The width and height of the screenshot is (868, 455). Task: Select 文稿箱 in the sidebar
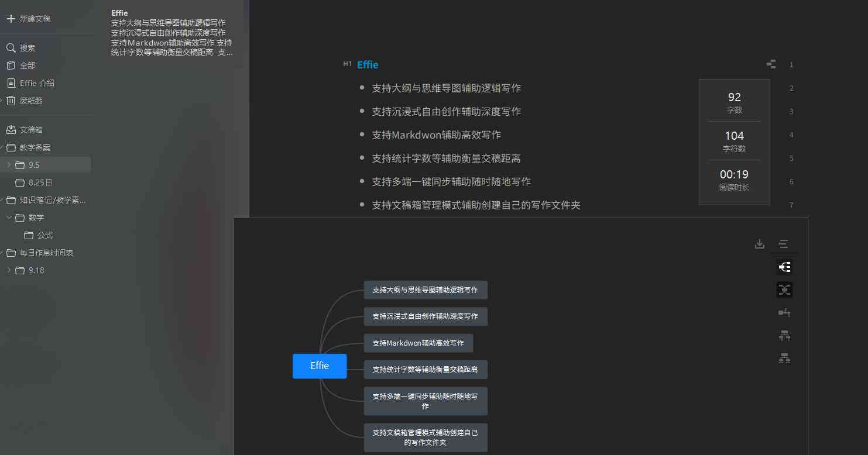31,130
